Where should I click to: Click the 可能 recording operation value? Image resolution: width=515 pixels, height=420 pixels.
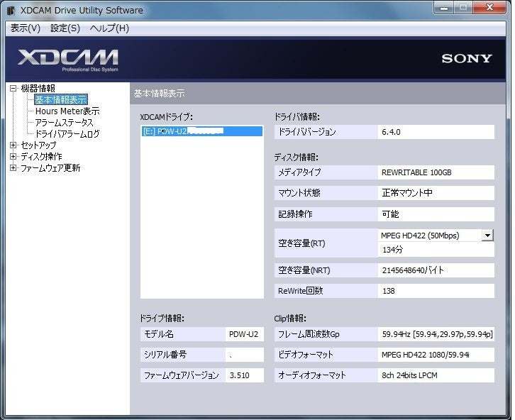436,214
